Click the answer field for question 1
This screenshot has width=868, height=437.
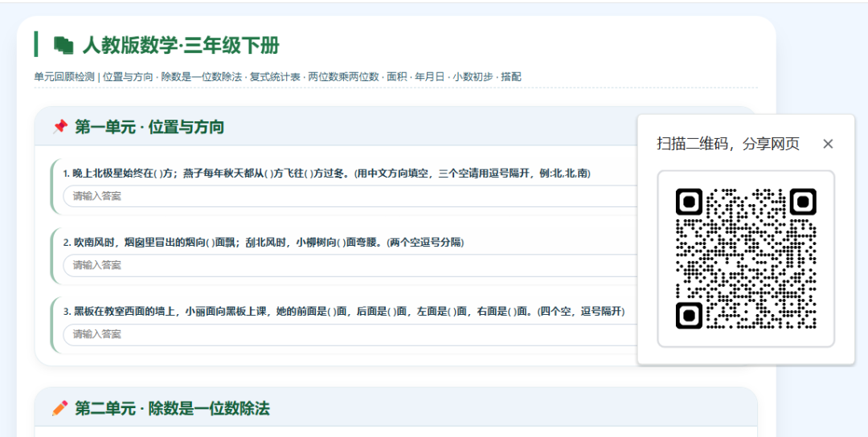(351, 196)
